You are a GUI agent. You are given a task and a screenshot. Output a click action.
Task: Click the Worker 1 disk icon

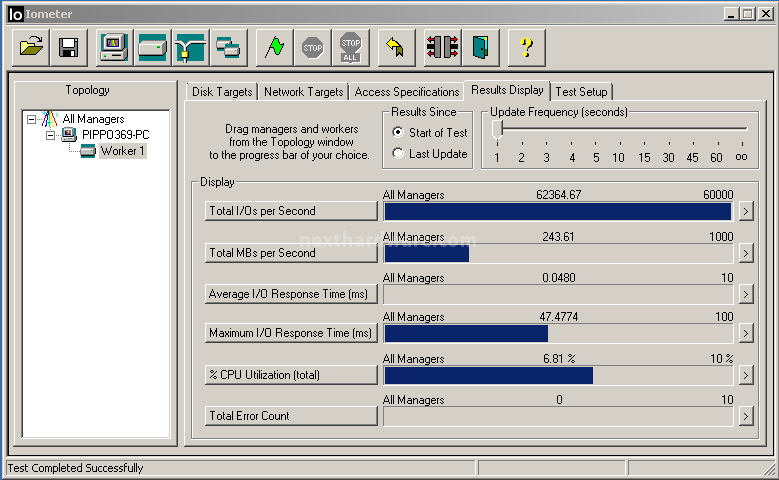click(88, 151)
